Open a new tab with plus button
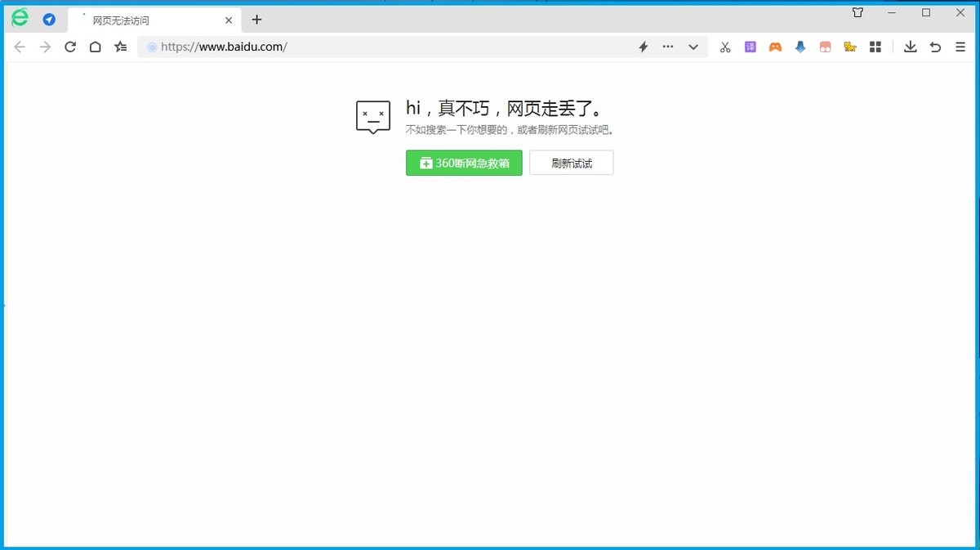 pyautogui.click(x=256, y=20)
